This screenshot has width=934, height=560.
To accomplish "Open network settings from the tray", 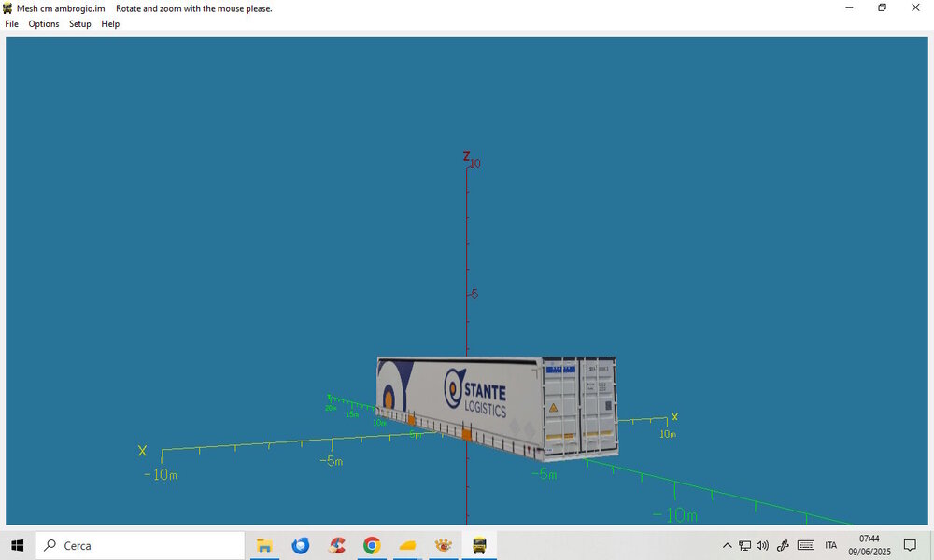I will click(x=744, y=545).
